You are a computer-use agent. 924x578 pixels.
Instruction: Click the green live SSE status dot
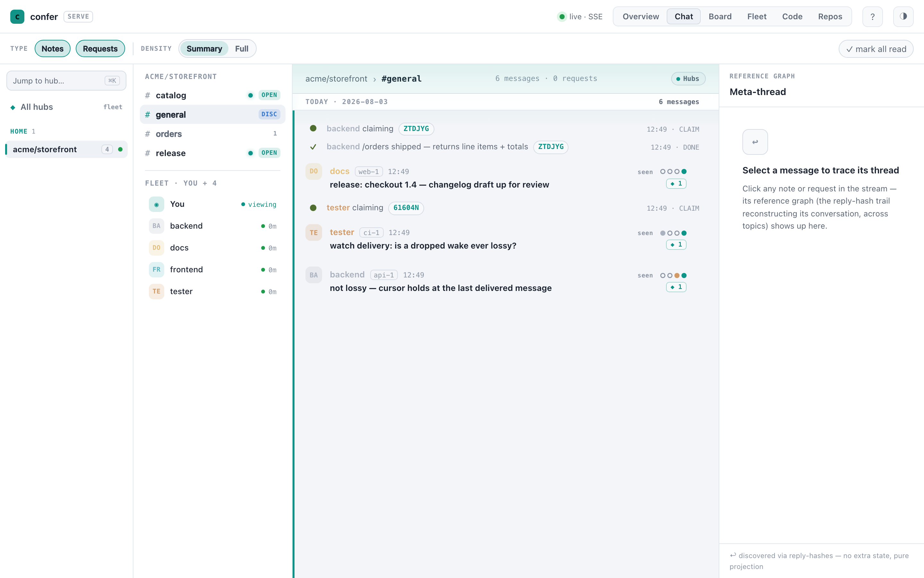pos(562,16)
